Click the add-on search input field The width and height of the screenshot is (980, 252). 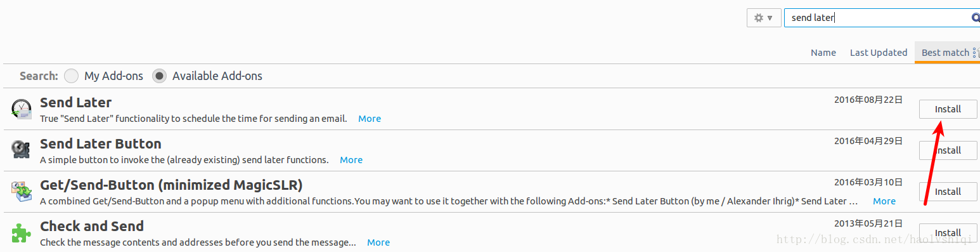coord(878,18)
